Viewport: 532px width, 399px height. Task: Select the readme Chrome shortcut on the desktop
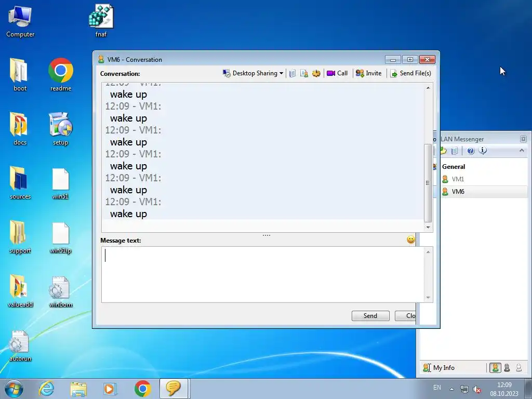[61, 75]
